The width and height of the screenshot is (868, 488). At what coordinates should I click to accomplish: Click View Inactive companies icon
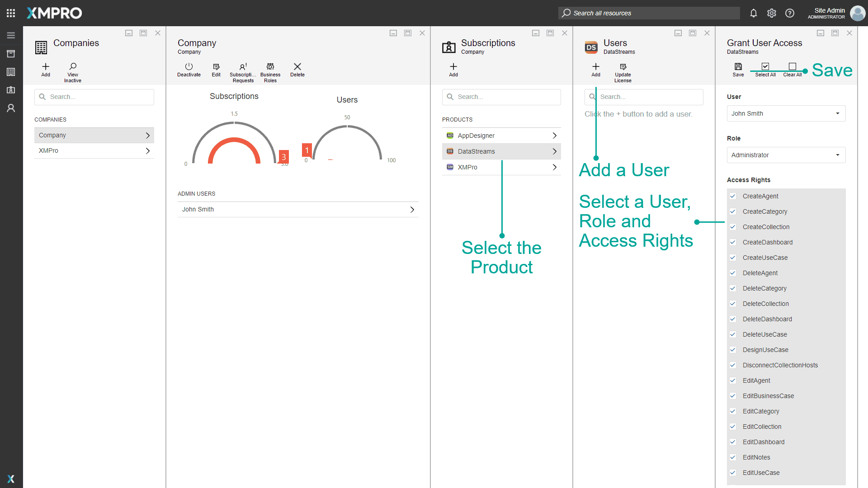coord(73,67)
